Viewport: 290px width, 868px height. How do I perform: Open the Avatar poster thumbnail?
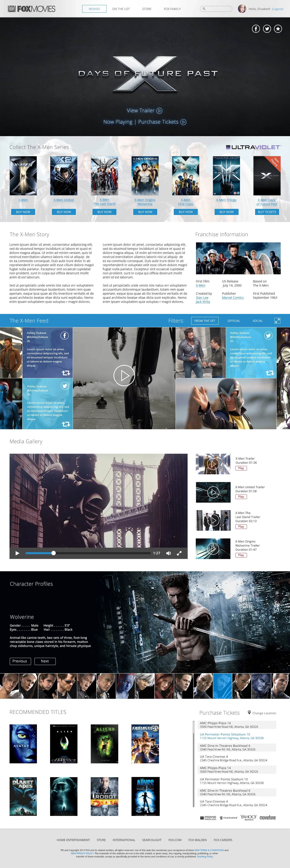[23, 744]
